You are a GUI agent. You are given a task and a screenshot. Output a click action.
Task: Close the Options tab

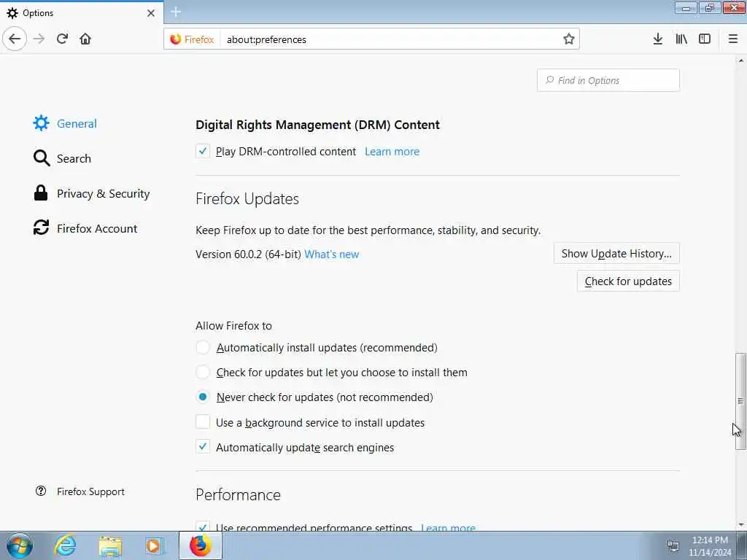coord(151,13)
